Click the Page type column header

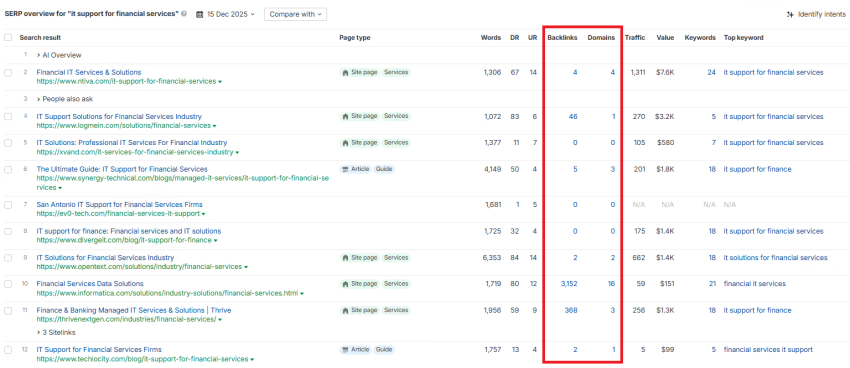click(355, 38)
